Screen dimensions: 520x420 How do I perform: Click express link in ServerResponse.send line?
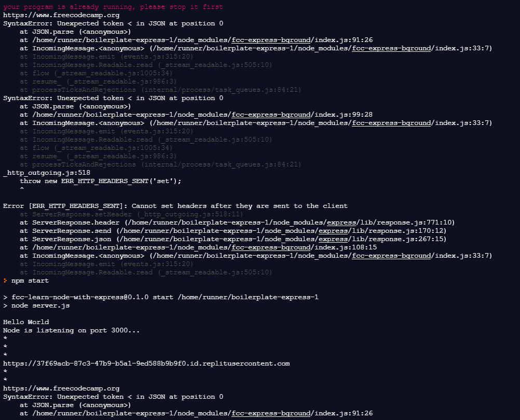tap(333, 231)
